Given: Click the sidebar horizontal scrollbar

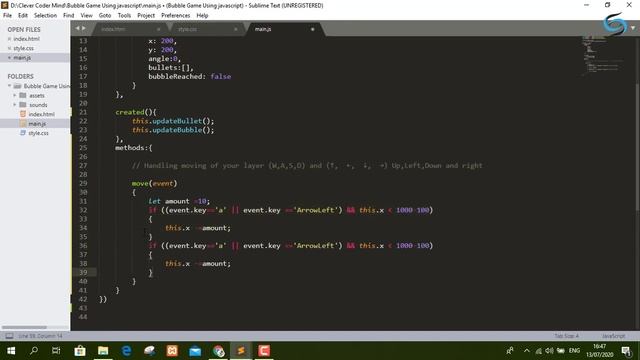Looking at the screenshot, I should click(x=24, y=327).
